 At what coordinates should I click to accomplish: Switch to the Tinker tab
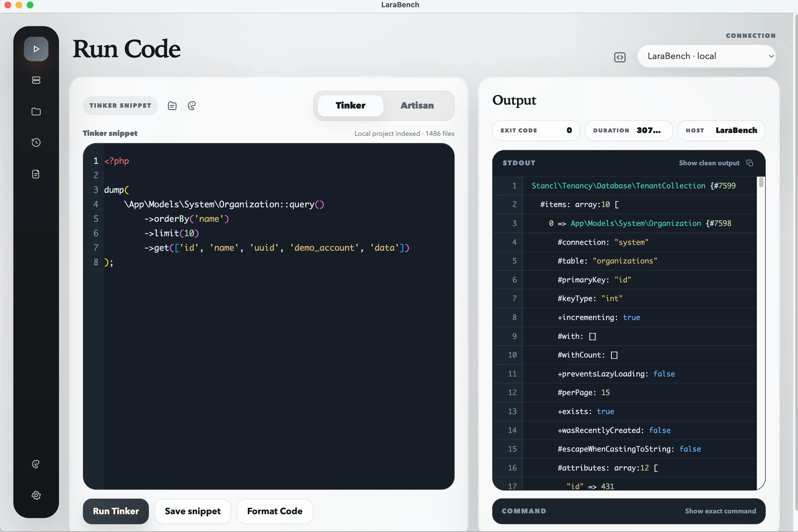pos(351,105)
